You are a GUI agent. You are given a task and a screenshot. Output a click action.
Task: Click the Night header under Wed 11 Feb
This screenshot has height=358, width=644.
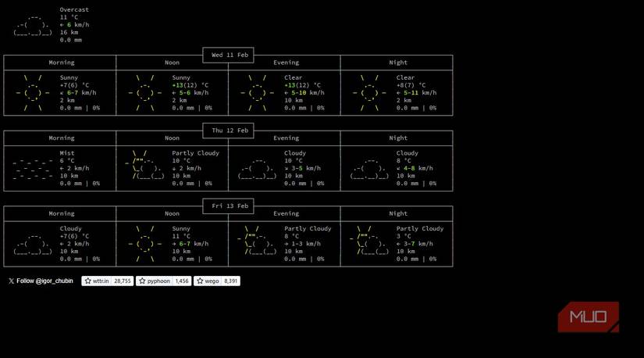tap(398, 63)
